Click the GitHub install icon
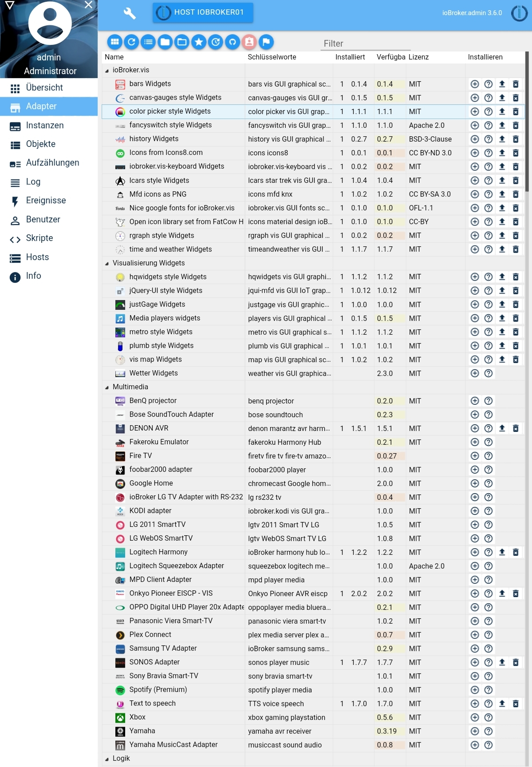 [233, 42]
